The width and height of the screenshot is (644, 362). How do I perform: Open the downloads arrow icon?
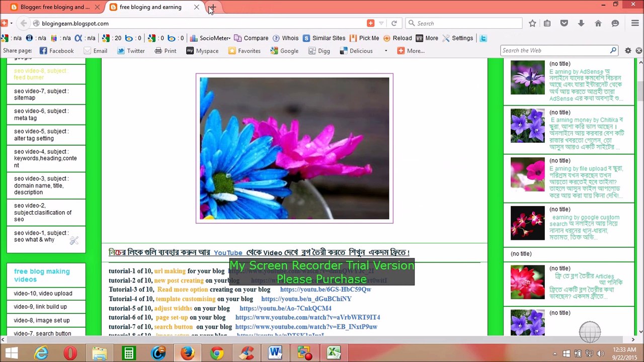click(x=581, y=23)
